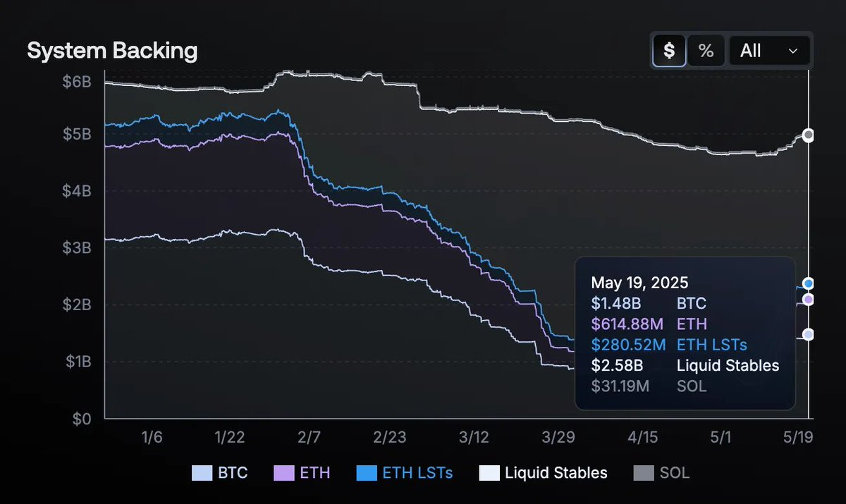Click the white Liquid Stables legend square

[489, 472]
